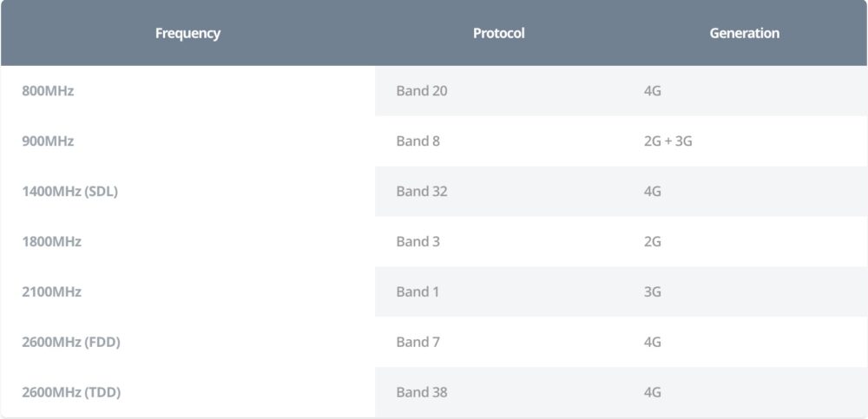Select the Band 3 protocol cell
868x419 pixels.
tap(418, 241)
